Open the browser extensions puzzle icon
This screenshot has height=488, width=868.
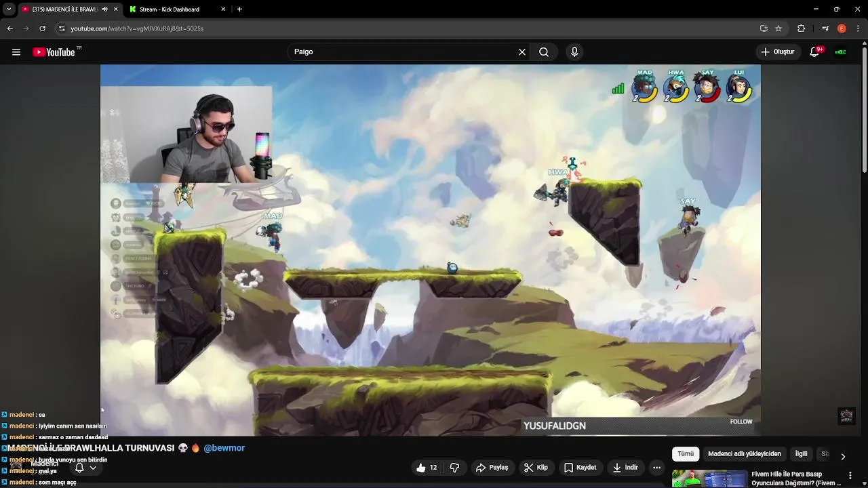[x=801, y=28]
